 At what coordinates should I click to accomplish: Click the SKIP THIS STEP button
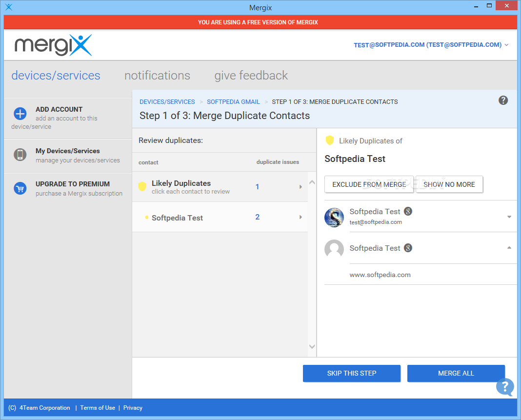coord(352,373)
